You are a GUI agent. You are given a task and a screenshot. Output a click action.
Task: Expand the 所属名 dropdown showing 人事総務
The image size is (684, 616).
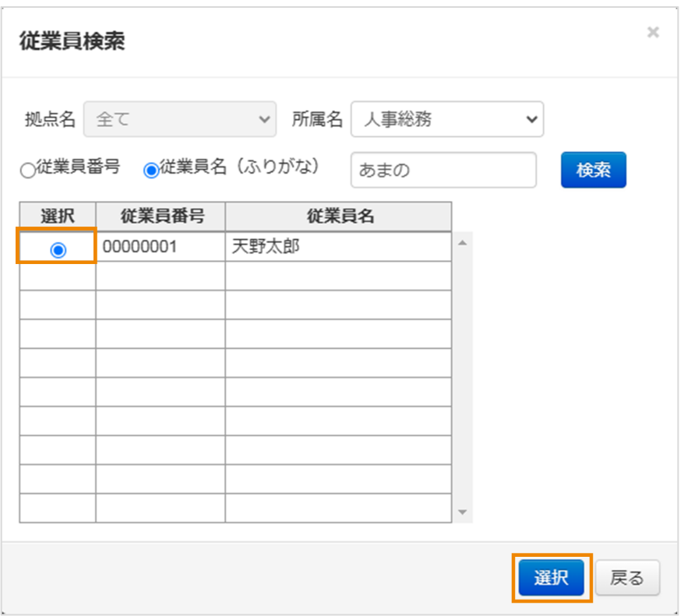[x=446, y=119]
